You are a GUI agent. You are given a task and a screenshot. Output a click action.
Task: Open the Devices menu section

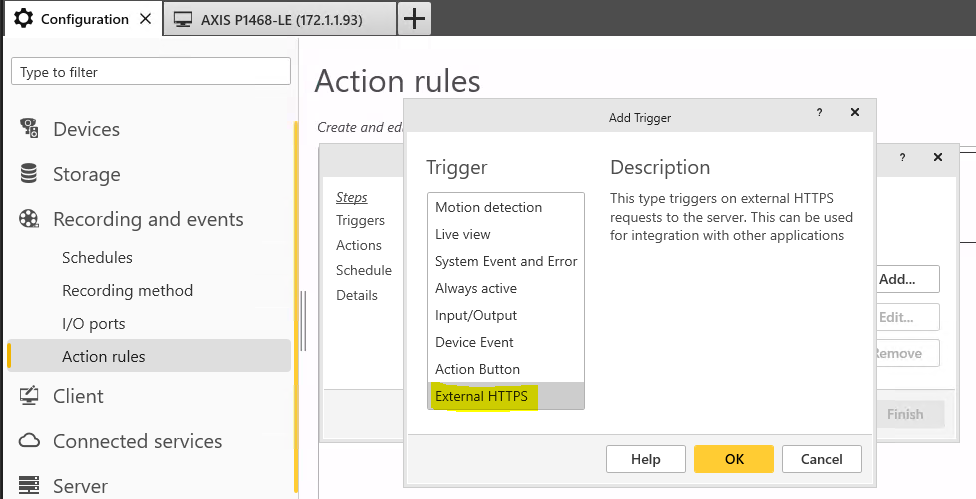[x=87, y=129]
